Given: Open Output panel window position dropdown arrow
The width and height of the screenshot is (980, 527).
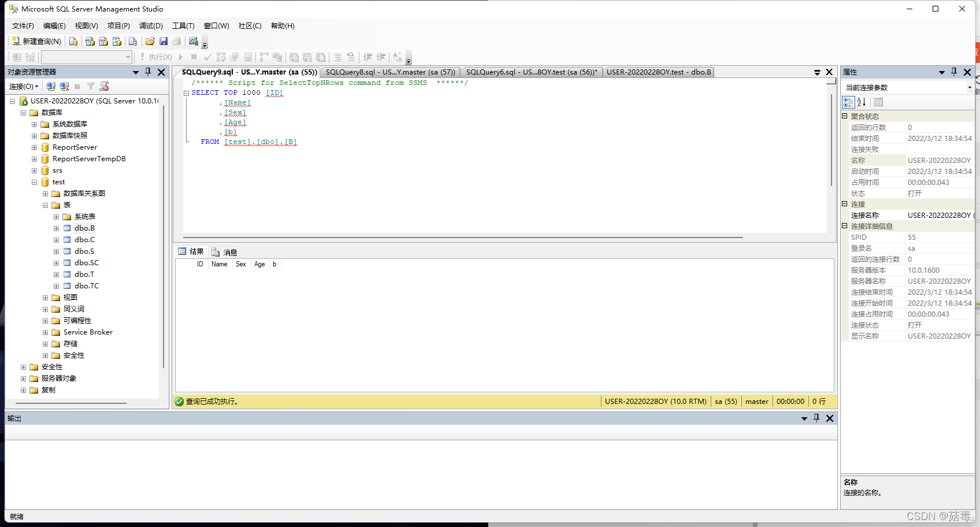Looking at the screenshot, I should pos(804,418).
